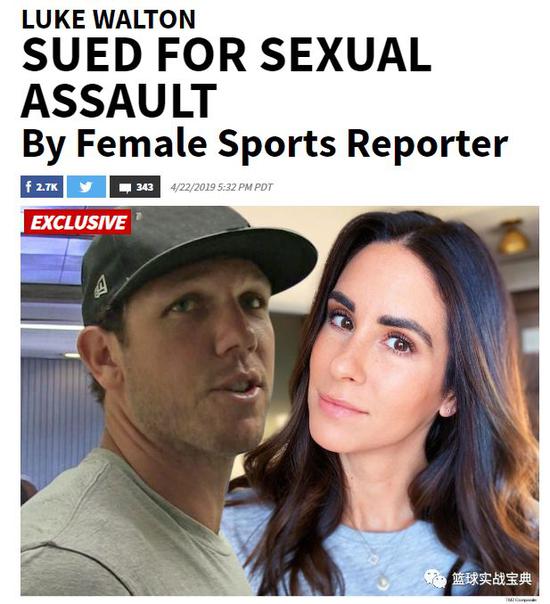Click the 'By Female Sports Reporter' subheadline
550x604 pixels.
tap(265, 144)
